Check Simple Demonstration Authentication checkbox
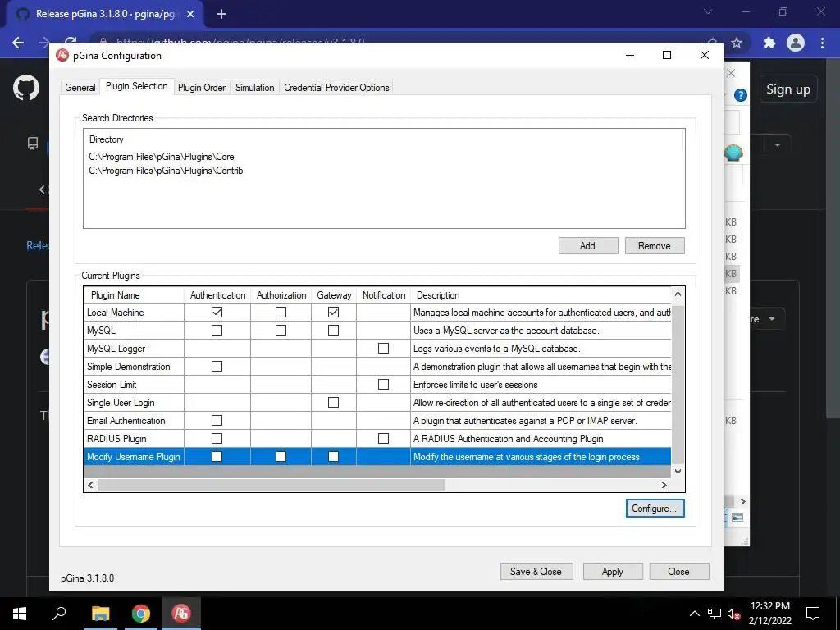The width and height of the screenshot is (840, 630). 217,367
